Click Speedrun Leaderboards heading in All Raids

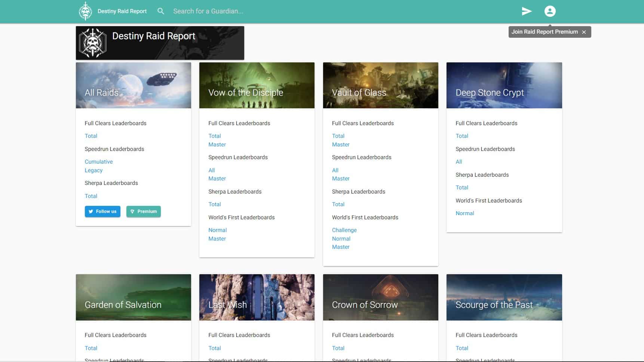[x=114, y=149]
